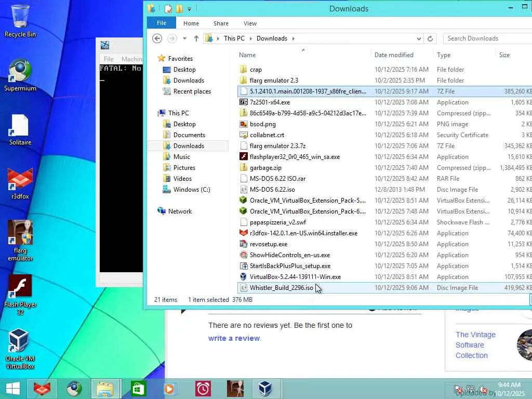The height and width of the screenshot is (399, 532).
Task: Launch r3dfox desktop shortcut
Action: tap(20, 183)
